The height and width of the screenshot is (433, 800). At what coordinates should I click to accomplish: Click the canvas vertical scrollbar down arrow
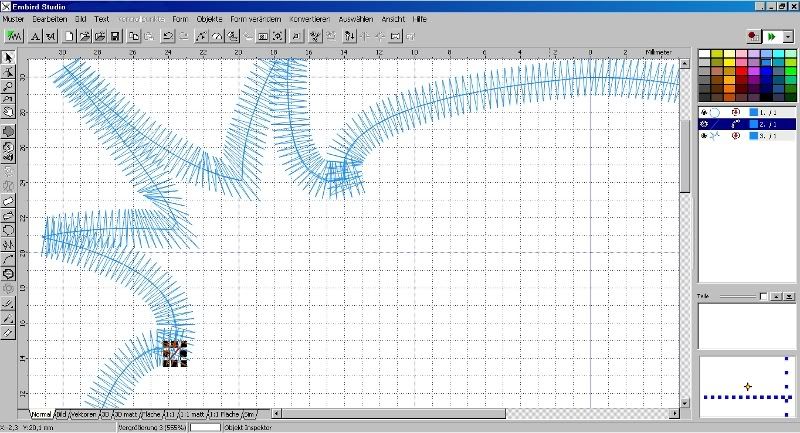pyautogui.click(x=685, y=403)
